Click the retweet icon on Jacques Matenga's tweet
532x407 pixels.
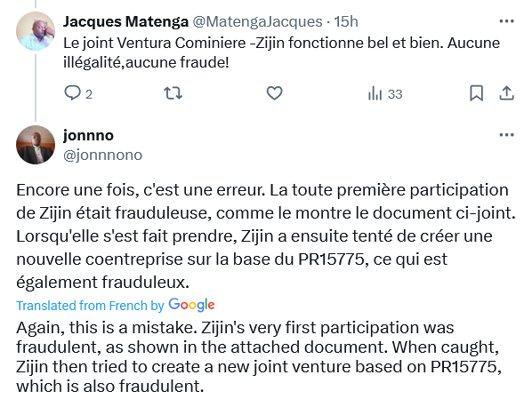click(173, 93)
